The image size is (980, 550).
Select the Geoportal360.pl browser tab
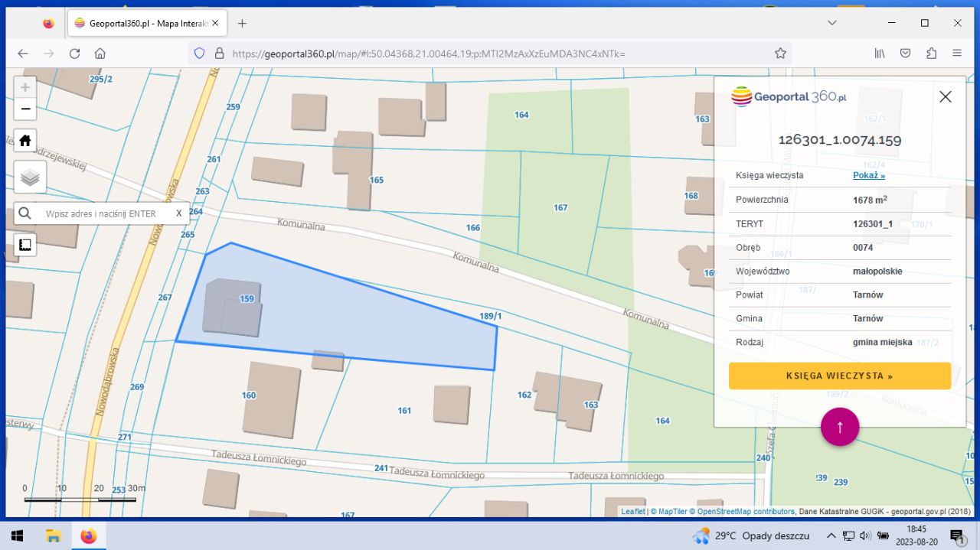click(x=145, y=23)
